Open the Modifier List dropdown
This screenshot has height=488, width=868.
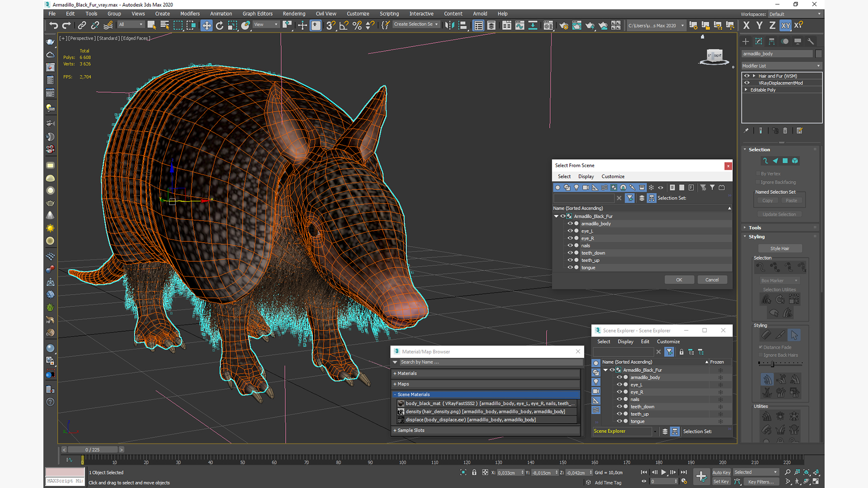pos(781,66)
